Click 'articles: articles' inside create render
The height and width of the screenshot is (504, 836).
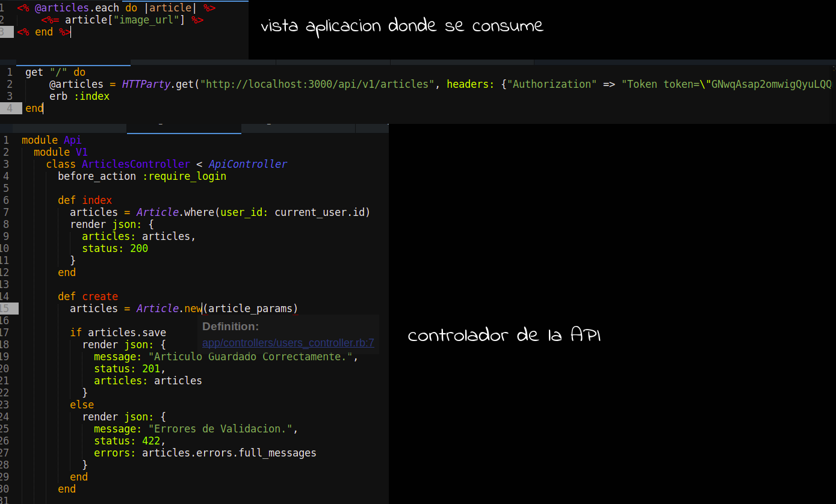coord(148,381)
